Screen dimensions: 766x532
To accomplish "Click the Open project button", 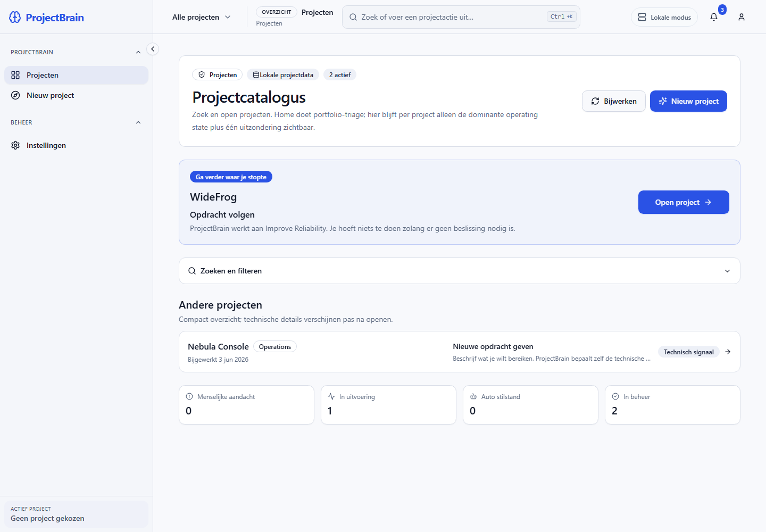I will [684, 202].
